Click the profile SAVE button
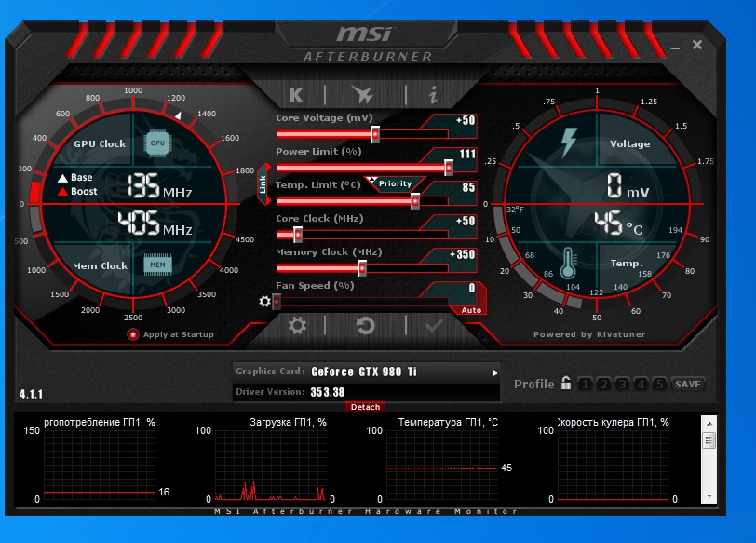756x543 pixels. 687,385
